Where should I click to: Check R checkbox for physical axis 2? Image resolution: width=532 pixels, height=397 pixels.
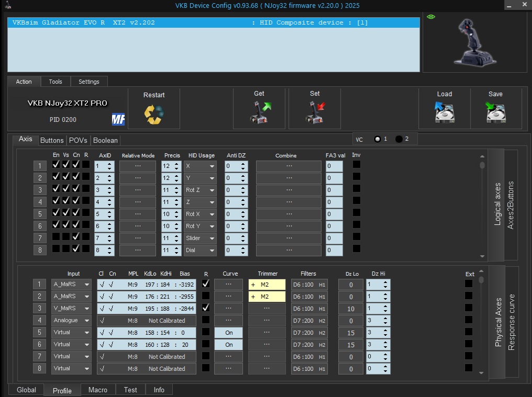coord(206,296)
